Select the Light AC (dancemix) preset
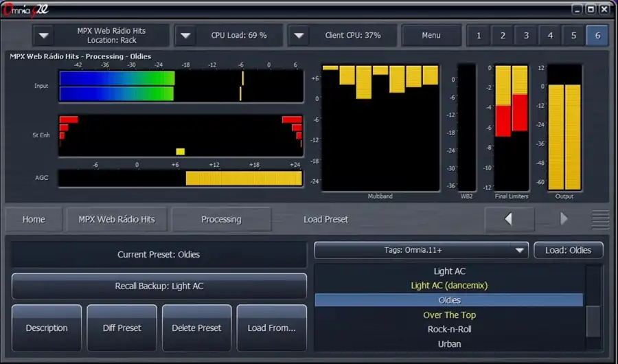 pyautogui.click(x=449, y=286)
